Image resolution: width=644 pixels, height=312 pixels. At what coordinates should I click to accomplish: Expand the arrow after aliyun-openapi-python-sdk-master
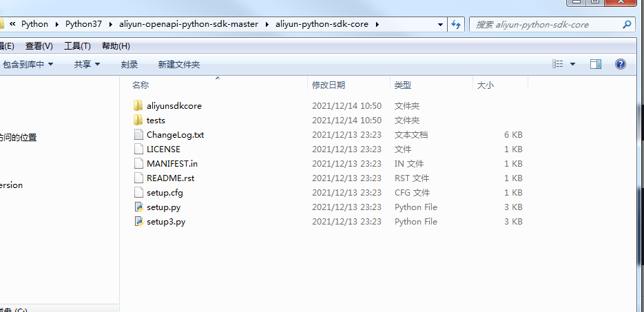point(267,24)
